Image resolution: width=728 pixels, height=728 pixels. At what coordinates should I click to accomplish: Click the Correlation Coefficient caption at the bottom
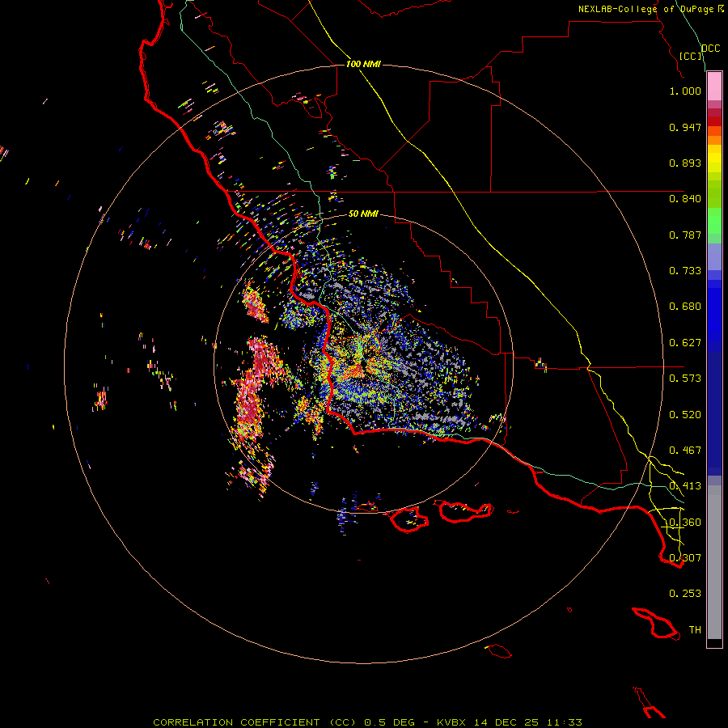point(367,722)
